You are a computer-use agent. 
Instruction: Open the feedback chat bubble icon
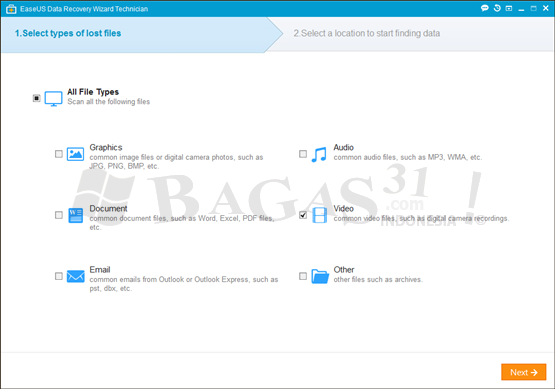tap(485, 8)
